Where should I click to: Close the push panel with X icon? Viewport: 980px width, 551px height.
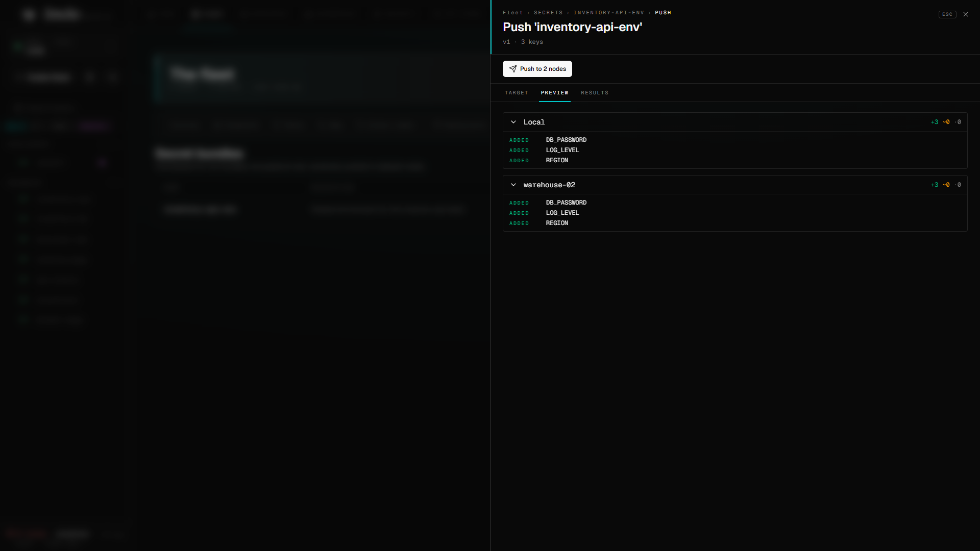(966, 14)
